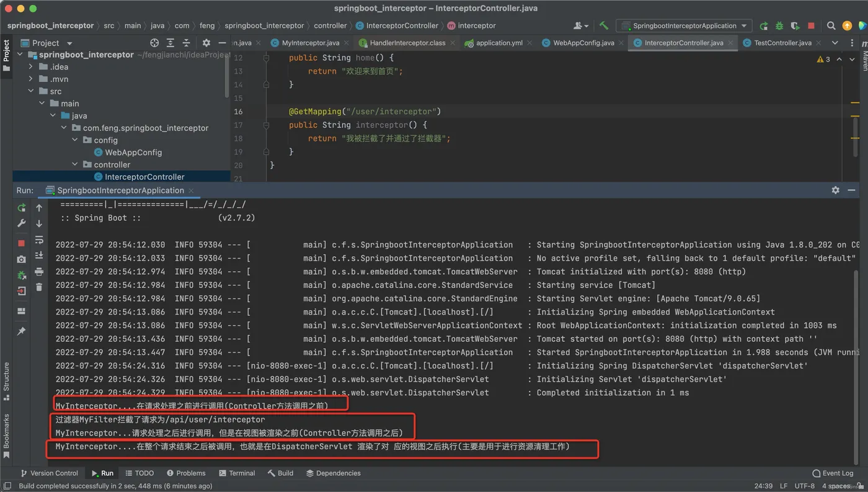This screenshot has width=868, height=492.
Task: Show hidden editor tabs dropdown chevron
Action: (835, 43)
